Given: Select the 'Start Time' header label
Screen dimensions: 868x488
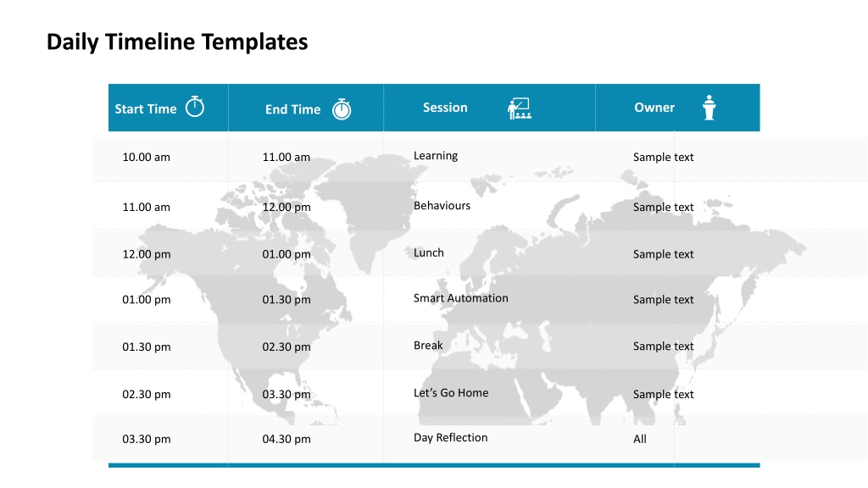Looking at the screenshot, I should [x=146, y=109].
